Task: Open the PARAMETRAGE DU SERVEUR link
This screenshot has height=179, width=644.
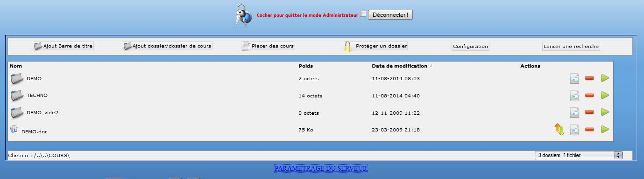Action: [321, 168]
